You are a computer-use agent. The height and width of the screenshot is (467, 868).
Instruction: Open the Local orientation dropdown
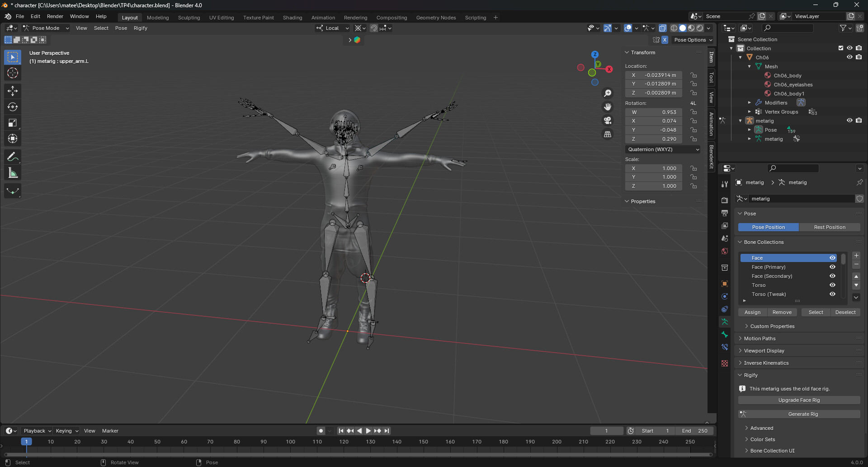coord(333,28)
